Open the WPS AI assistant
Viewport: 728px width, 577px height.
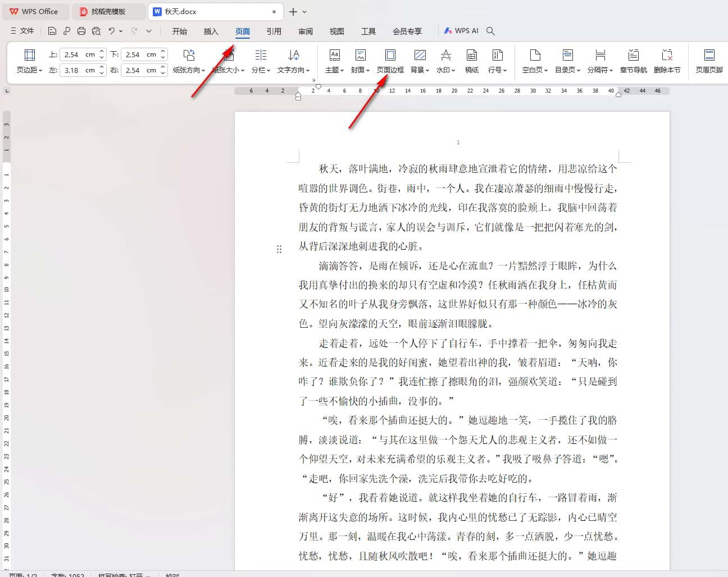[461, 31]
